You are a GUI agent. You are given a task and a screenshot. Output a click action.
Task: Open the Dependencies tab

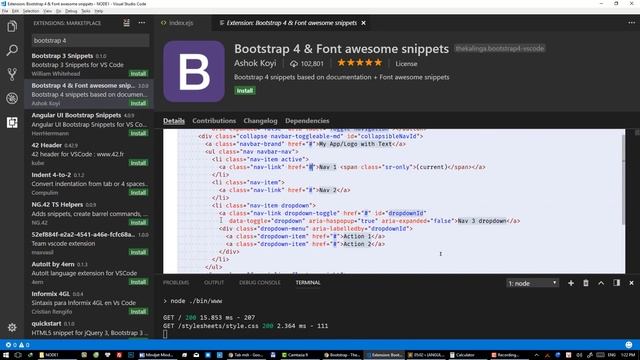coord(307,121)
